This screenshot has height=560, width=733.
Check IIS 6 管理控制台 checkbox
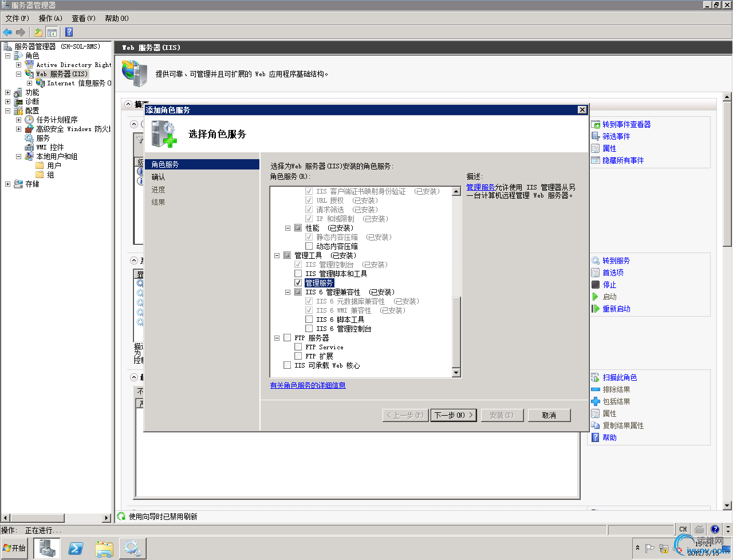pyautogui.click(x=309, y=329)
